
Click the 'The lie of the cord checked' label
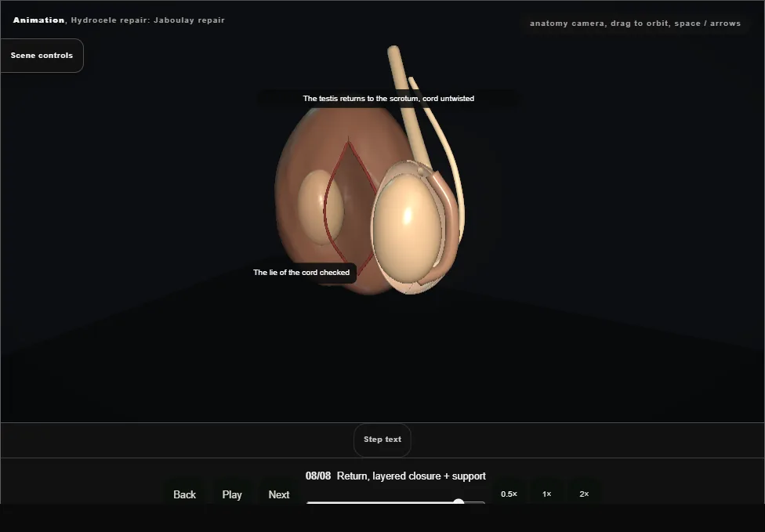[302, 273]
